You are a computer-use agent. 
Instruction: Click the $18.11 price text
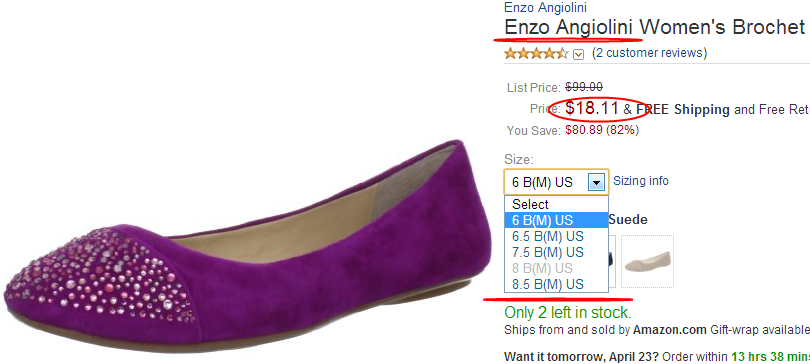click(x=591, y=108)
